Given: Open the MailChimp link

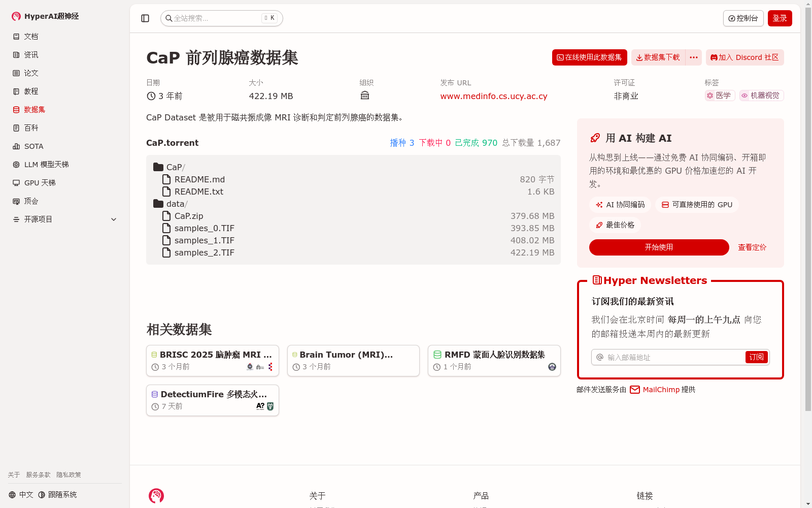Looking at the screenshot, I should coord(661,390).
